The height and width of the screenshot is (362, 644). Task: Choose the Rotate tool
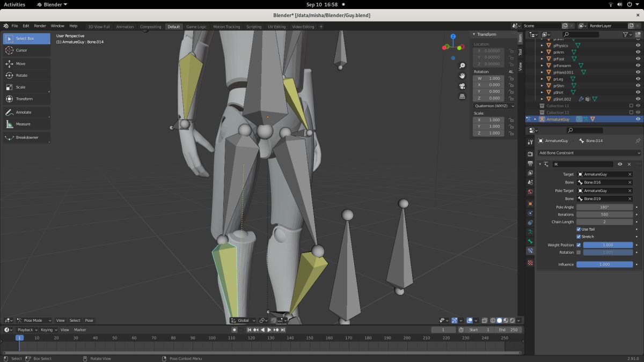(x=21, y=76)
